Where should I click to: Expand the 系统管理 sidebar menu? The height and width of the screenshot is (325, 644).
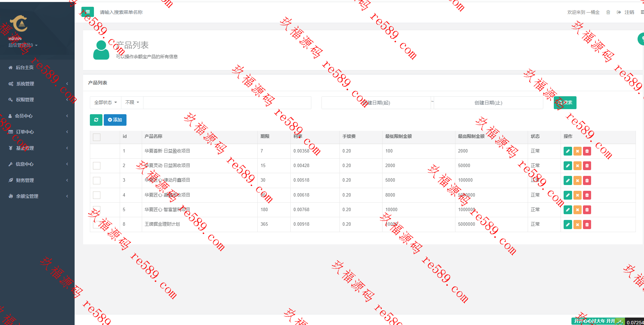point(37,84)
